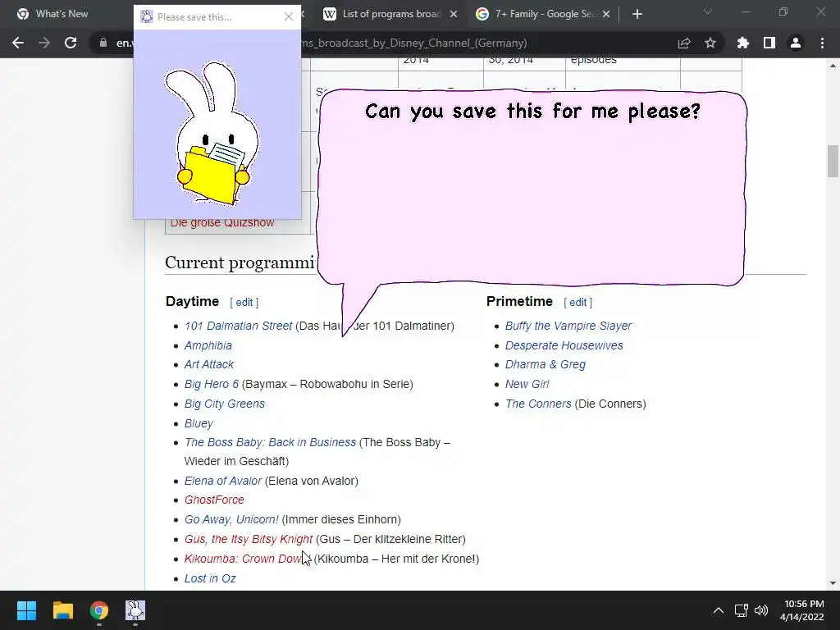This screenshot has height=630, width=840.
Task: Open the Big Hero 6 link
Action: coord(211,384)
